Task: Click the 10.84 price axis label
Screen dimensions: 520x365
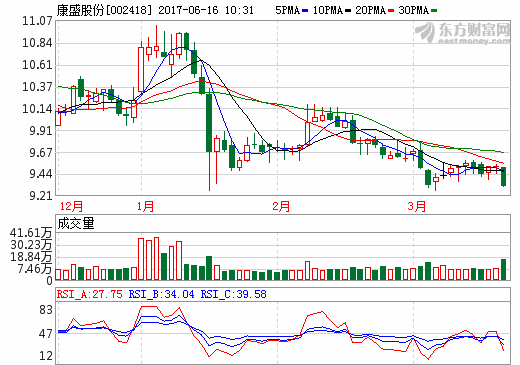Action: pyautogui.click(x=37, y=43)
